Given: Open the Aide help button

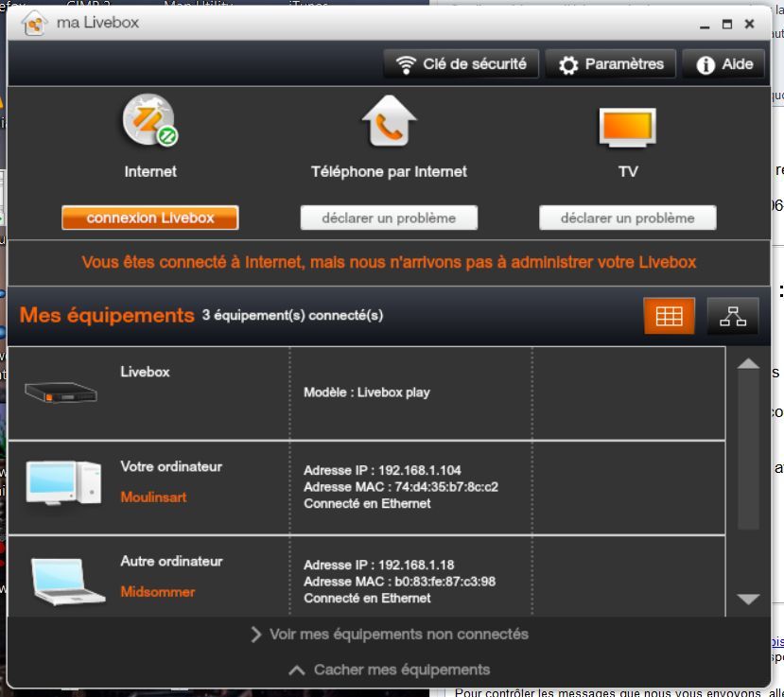Looking at the screenshot, I should [x=723, y=64].
